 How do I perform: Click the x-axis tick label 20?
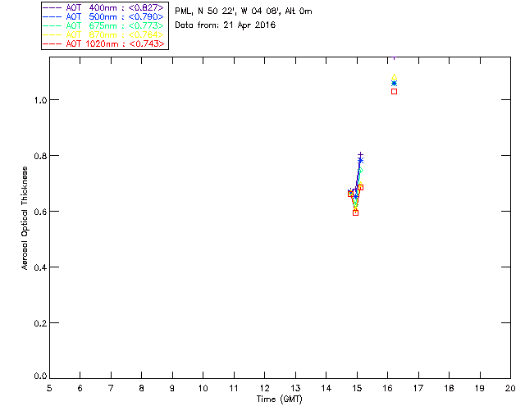[x=510, y=388]
